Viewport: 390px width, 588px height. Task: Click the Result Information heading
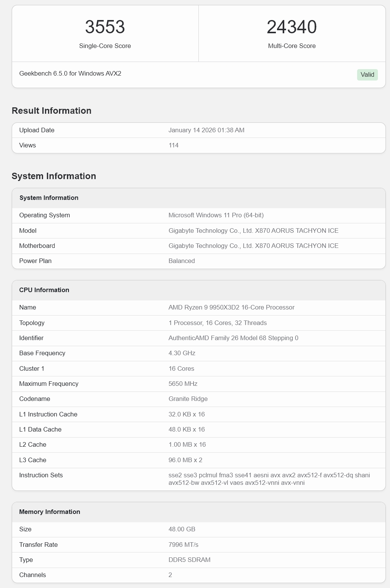coord(51,111)
